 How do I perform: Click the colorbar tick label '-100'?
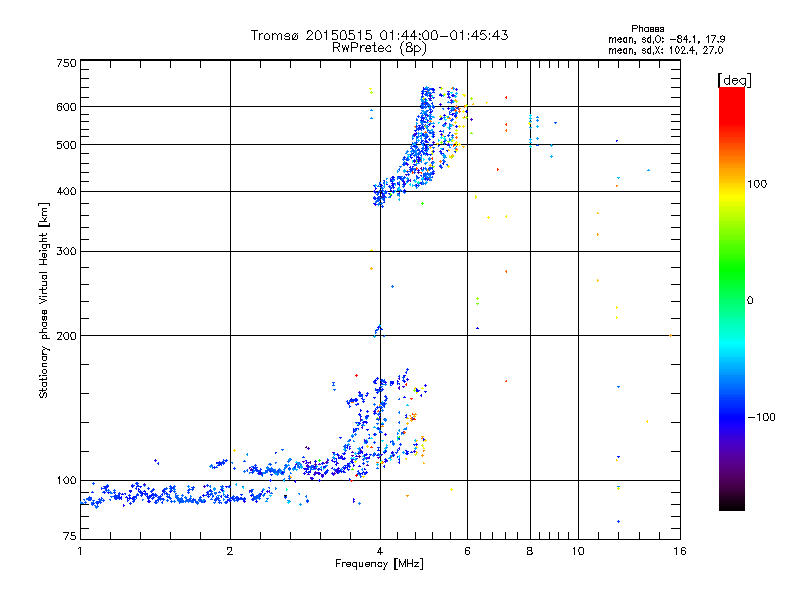[x=762, y=417]
